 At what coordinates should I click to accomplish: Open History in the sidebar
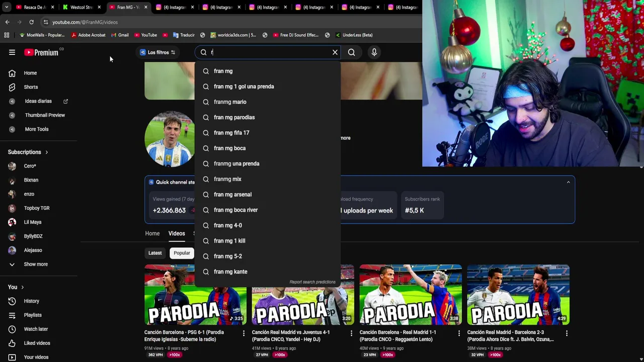point(31,301)
